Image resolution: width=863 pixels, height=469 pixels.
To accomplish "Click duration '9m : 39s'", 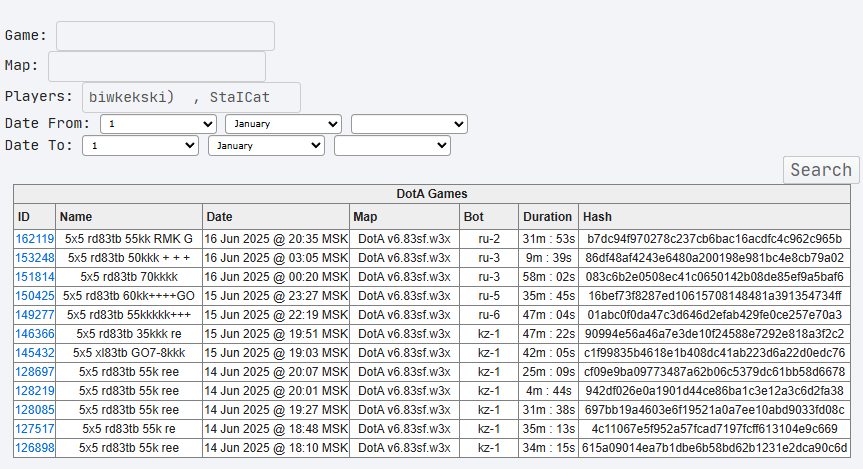I will (548, 258).
